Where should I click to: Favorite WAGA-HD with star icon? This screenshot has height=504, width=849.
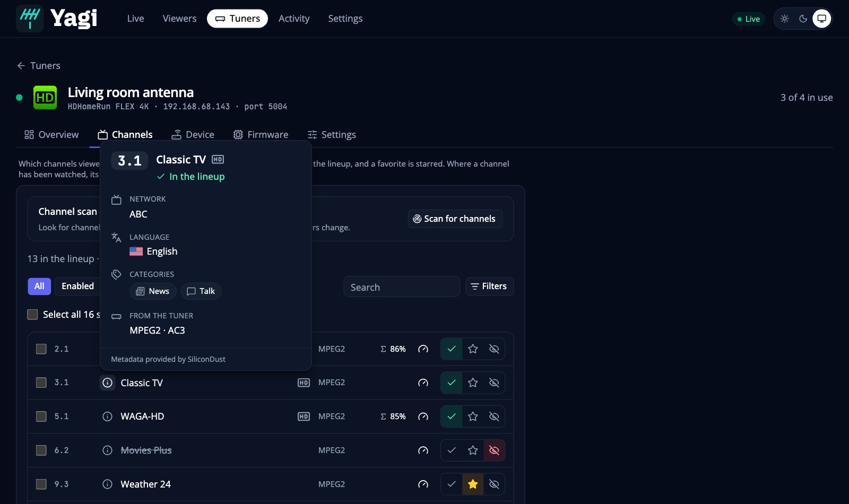pyautogui.click(x=473, y=416)
